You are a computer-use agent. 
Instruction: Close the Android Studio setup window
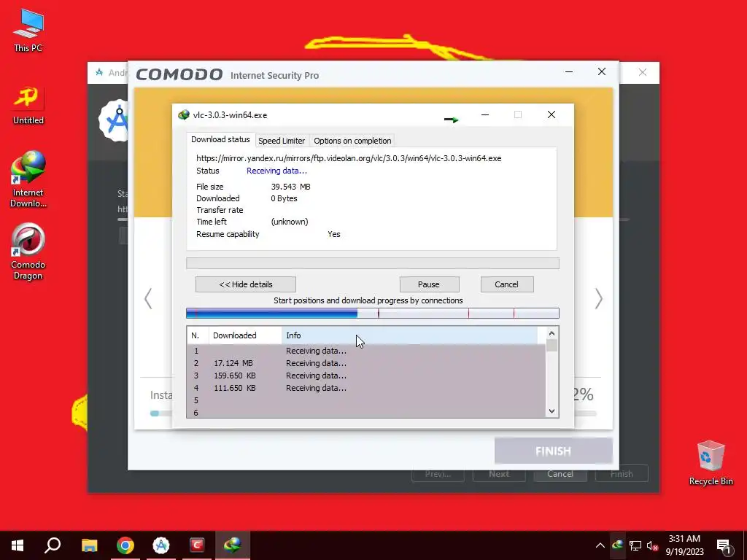click(643, 72)
